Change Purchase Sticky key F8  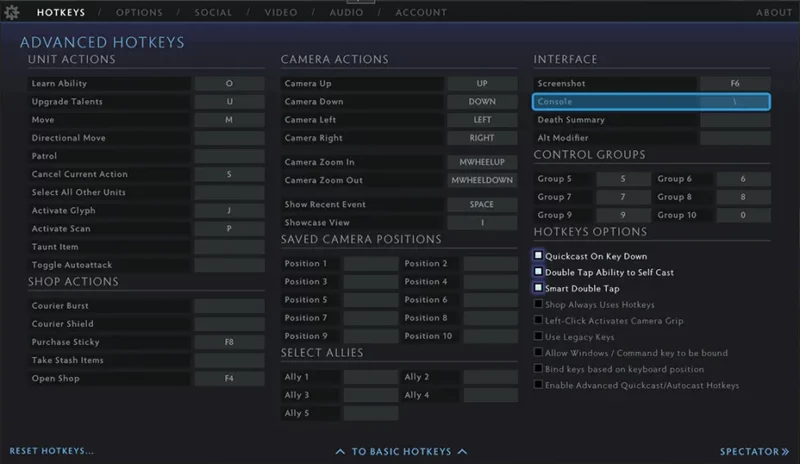tap(229, 342)
